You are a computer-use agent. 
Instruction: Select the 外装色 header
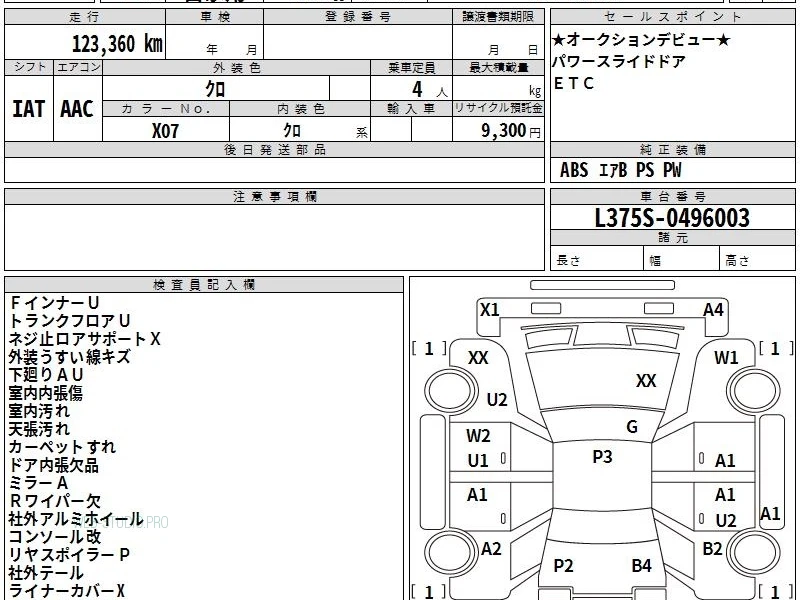pyautogui.click(x=237, y=68)
